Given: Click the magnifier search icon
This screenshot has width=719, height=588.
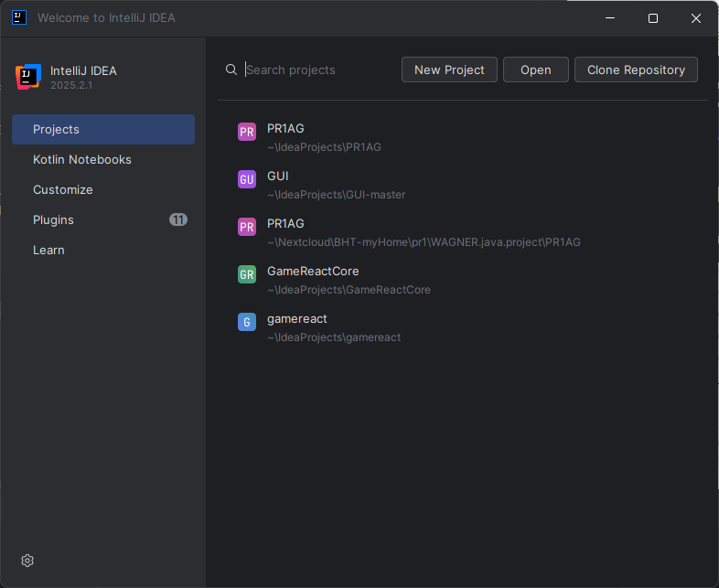Looking at the screenshot, I should [x=231, y=70].
